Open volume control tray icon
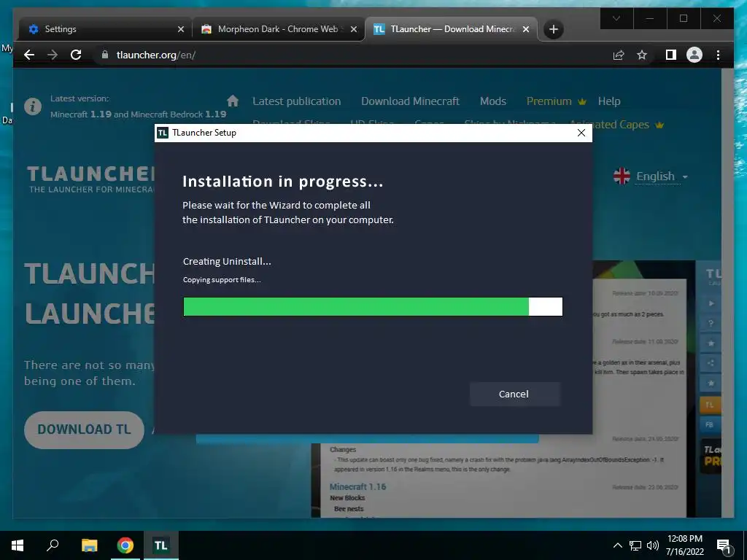 point(653,545)
